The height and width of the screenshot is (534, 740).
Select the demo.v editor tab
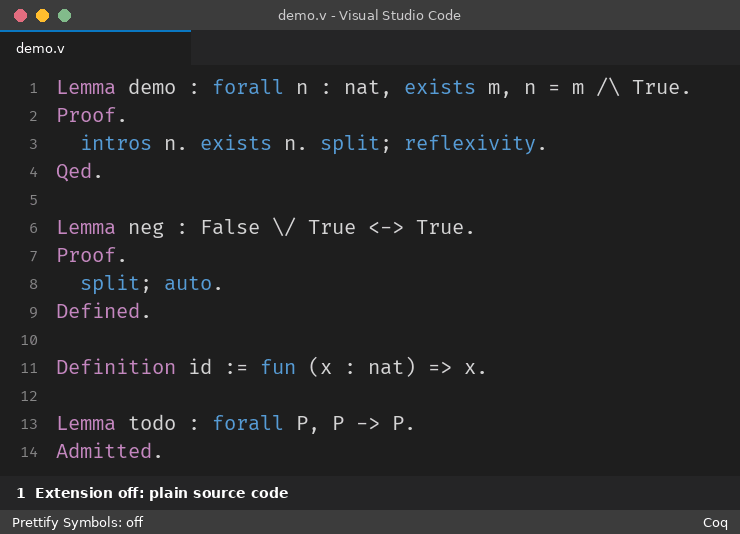(x=95, y=48)
